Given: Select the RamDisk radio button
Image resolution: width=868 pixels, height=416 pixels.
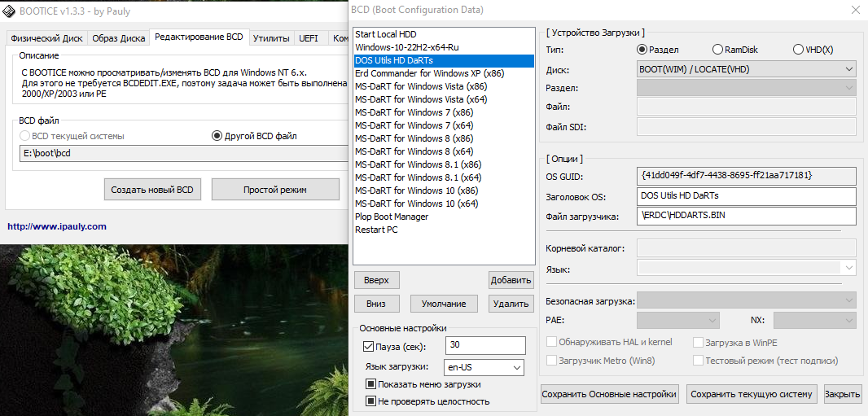Looking at the screenshot, I should (717, 50).
